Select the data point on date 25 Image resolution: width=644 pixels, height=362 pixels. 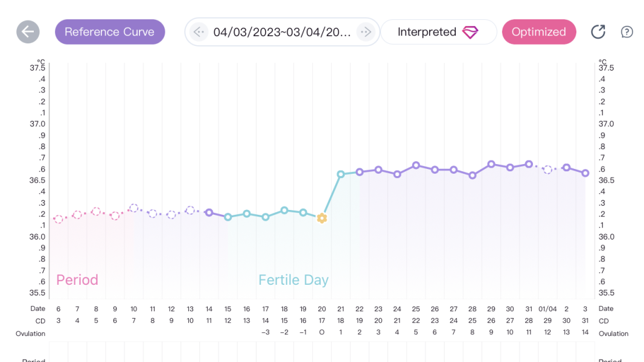point(416,165)
